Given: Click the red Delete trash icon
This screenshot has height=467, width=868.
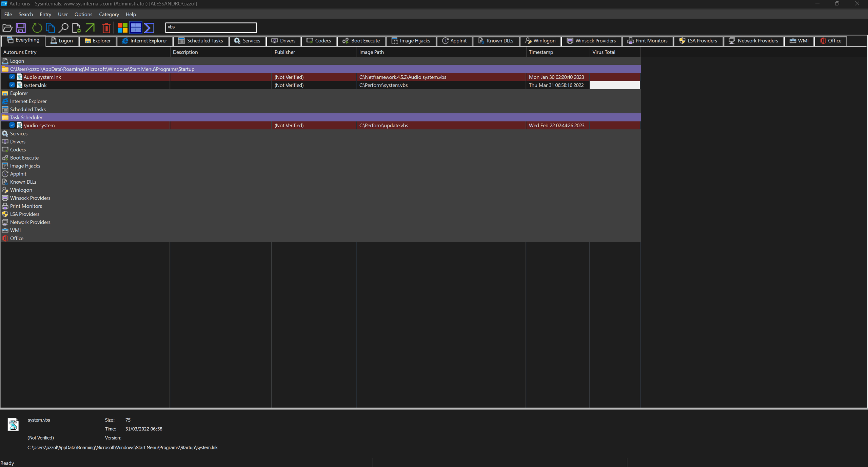Looking at the screenshot, I should [x=106, y=28].
